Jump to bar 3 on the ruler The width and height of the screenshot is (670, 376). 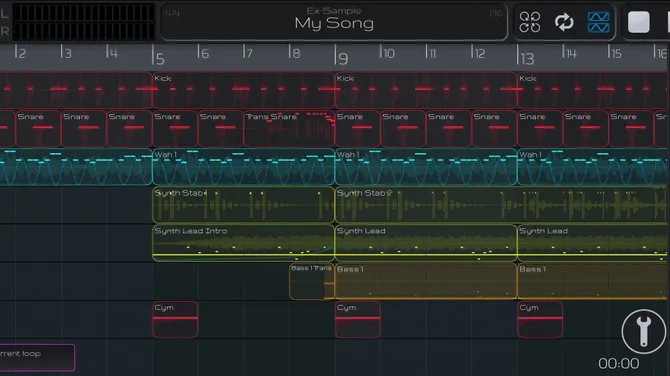coord(65,53)
